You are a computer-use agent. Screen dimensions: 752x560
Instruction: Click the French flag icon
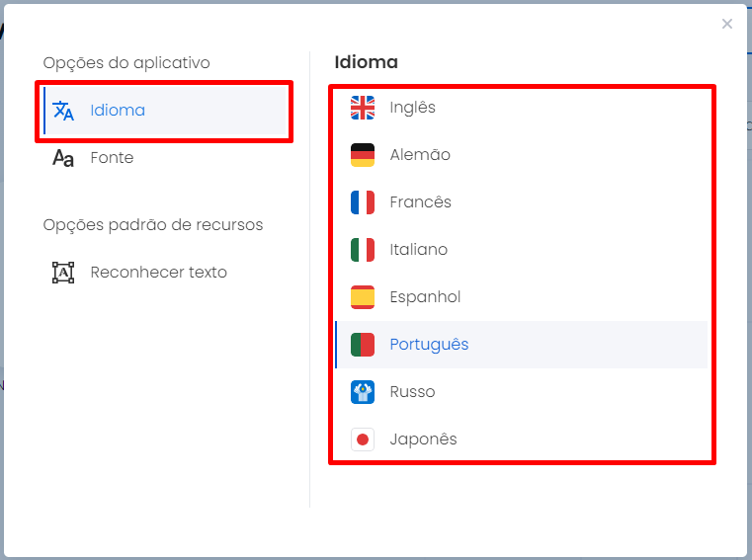tap(363, 202)
